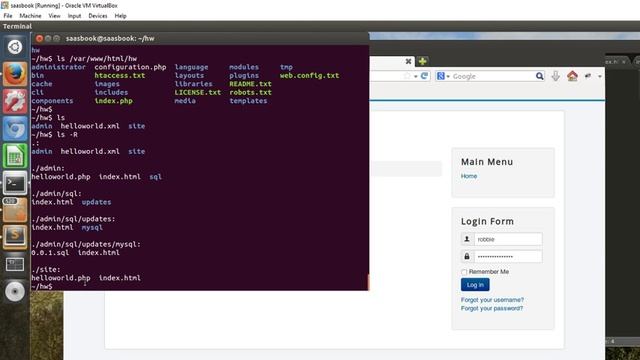Click the password field in Login Form
Screen dimensions: 640x360
[x=508, y=256]
